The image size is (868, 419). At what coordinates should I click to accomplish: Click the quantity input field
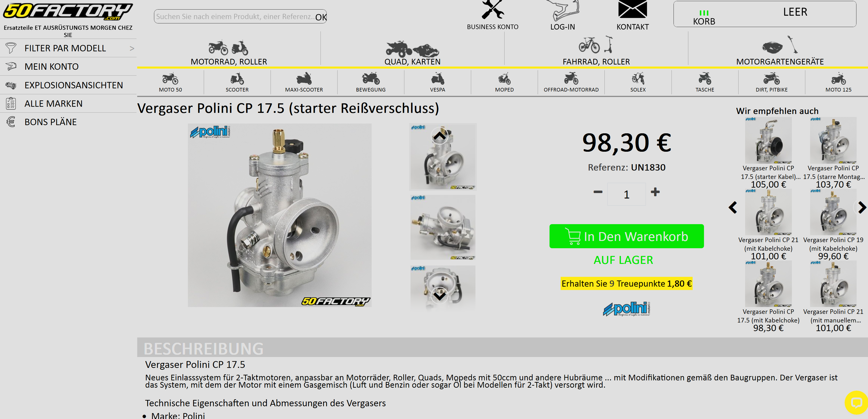tap(626, 194)
